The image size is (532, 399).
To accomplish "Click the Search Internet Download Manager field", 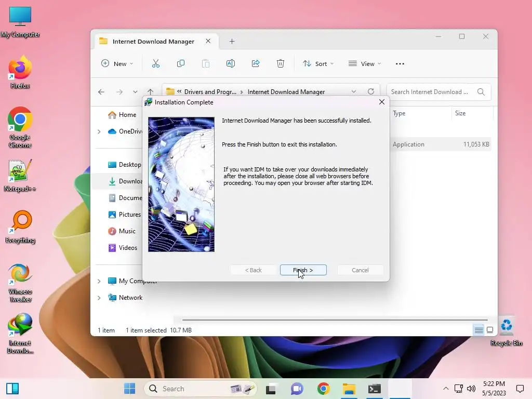I will tap(438, 92).
